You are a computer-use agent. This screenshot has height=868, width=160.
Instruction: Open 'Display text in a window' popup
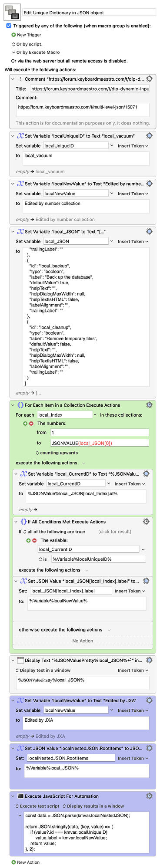(x=43, y=670)
